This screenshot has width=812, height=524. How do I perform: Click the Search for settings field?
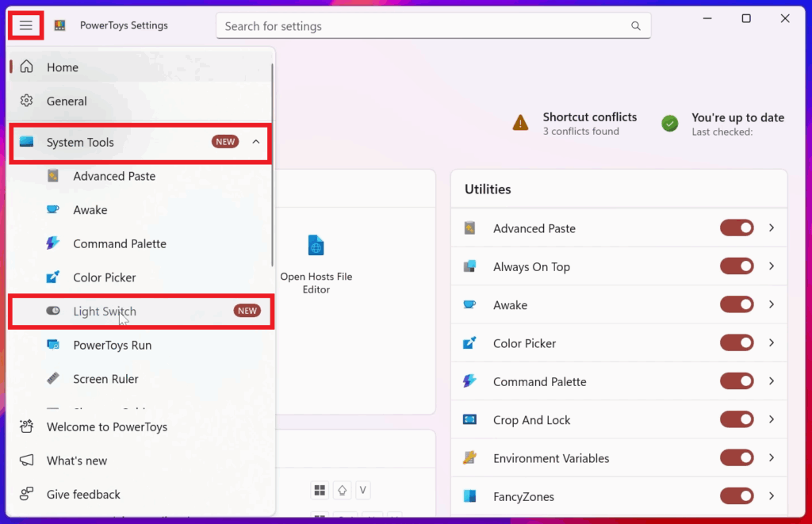(x=424, y=26)
